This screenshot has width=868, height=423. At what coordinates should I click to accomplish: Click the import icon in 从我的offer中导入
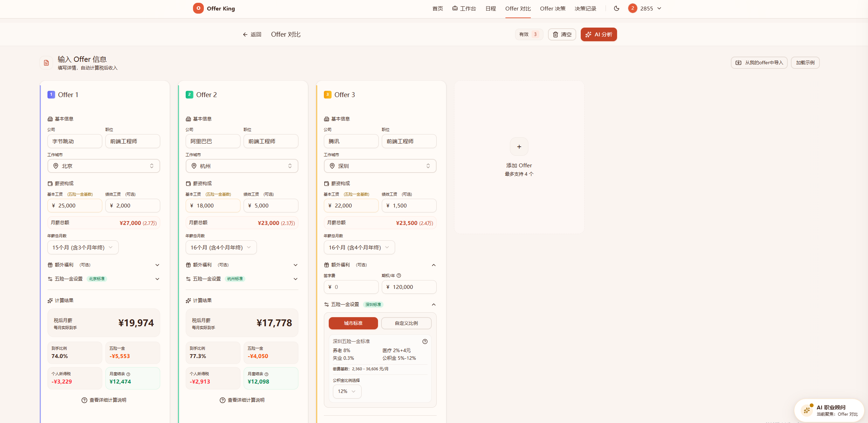[739, 63]
